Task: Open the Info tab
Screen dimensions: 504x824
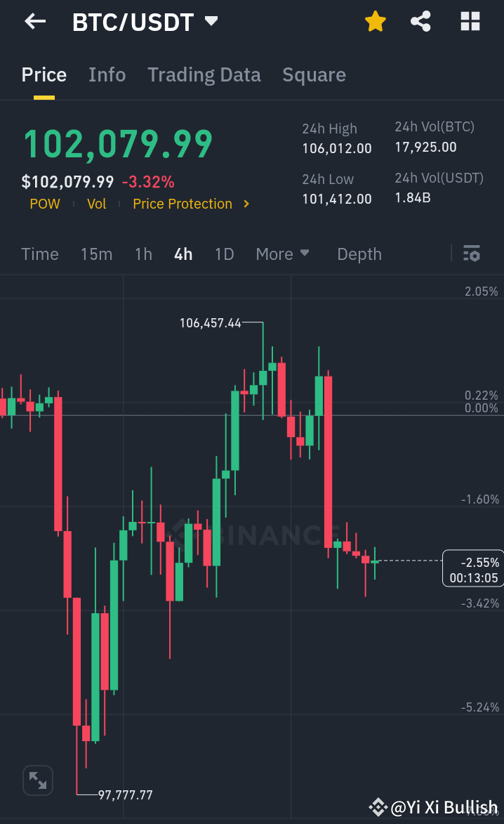Action: (107, 74)
